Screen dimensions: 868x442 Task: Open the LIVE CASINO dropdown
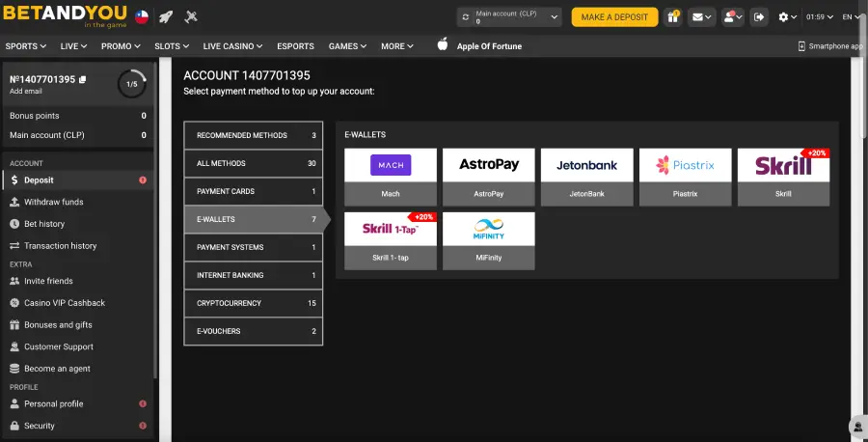[232, 46]
